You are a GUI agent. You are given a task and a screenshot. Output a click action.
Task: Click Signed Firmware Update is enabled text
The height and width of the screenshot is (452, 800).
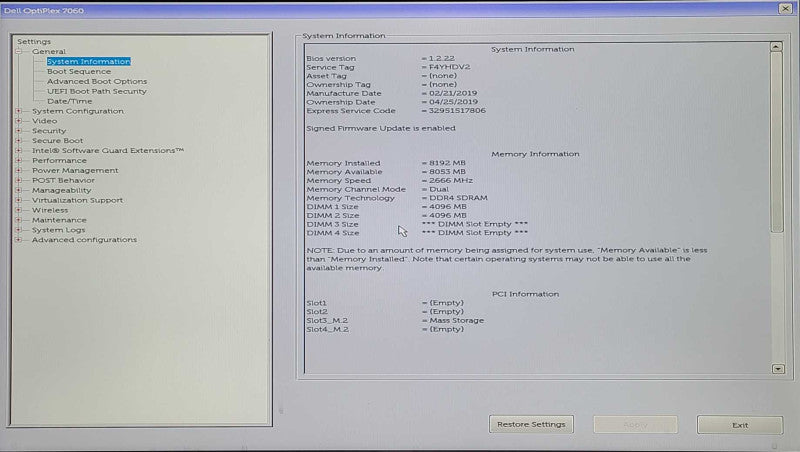tap(381, 129)
